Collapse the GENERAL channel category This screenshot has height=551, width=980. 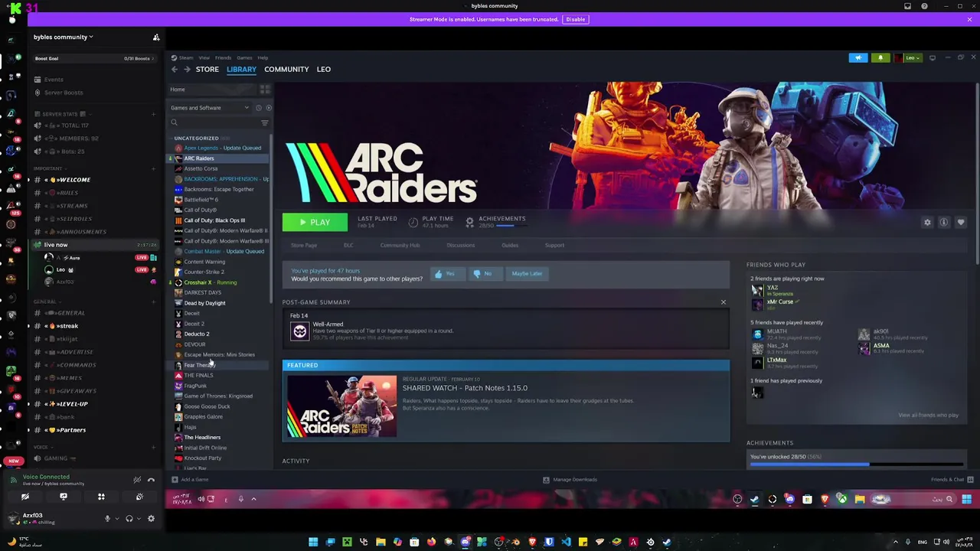pyautogui.click(x=46, y=302)
